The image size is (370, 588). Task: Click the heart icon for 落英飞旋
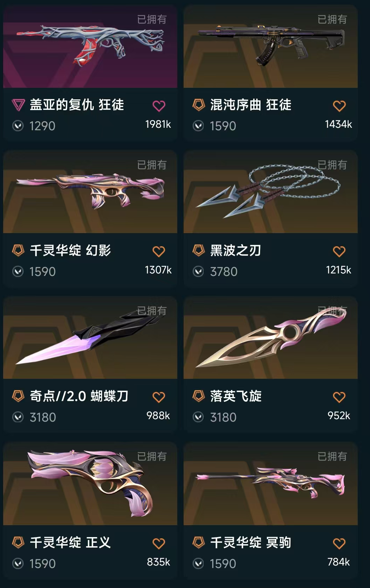[x=339, y=397]
